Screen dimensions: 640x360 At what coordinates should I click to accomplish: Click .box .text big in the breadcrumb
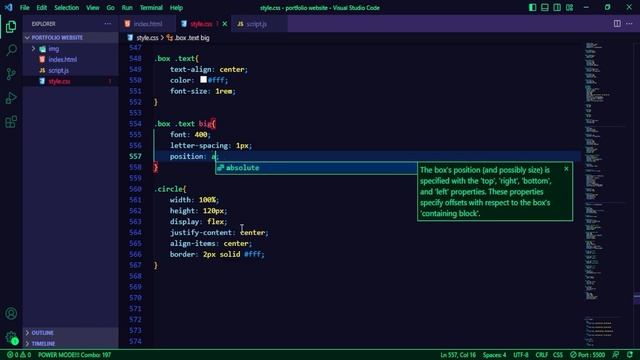point(192,38)
